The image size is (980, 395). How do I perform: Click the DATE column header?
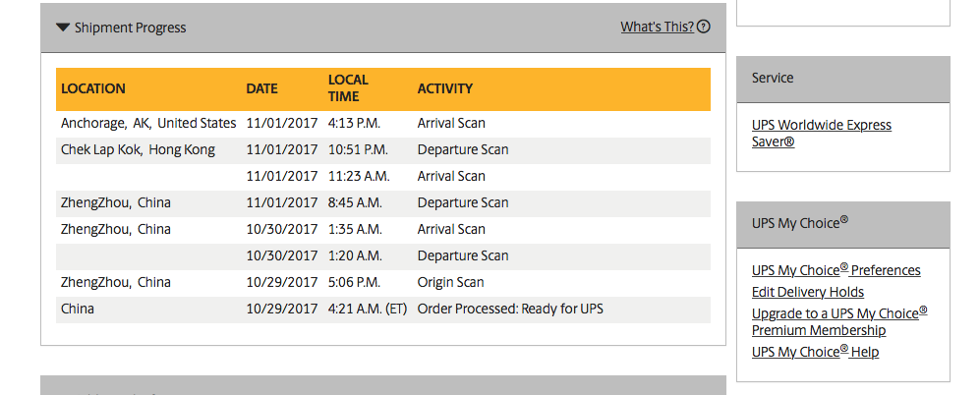261,88
